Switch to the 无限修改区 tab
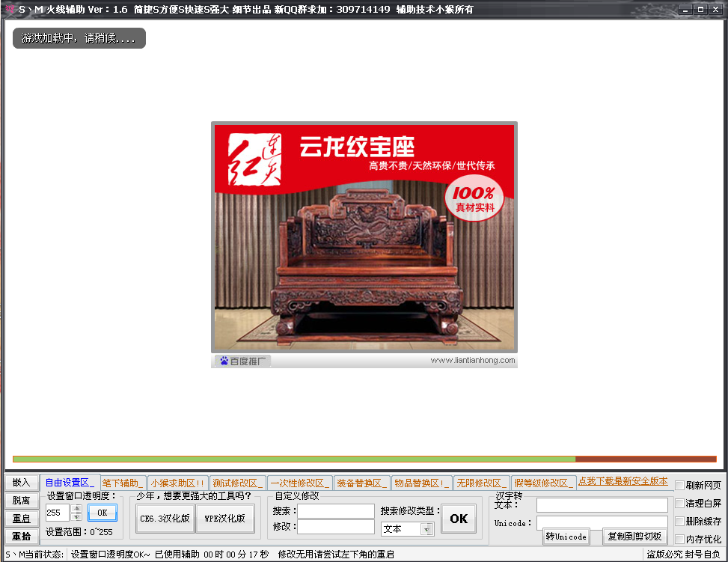 click(481, 483)
